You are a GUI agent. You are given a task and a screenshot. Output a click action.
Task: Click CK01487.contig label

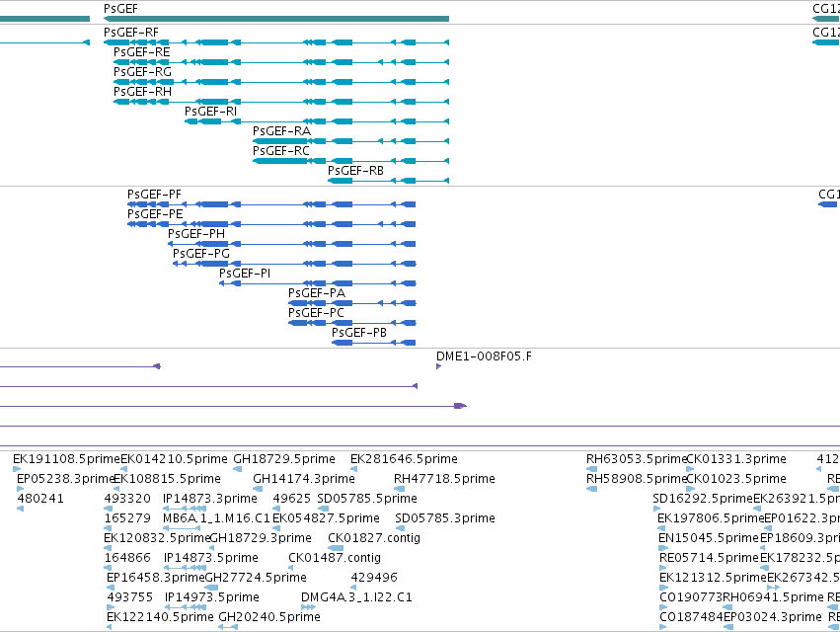(335, 558)
